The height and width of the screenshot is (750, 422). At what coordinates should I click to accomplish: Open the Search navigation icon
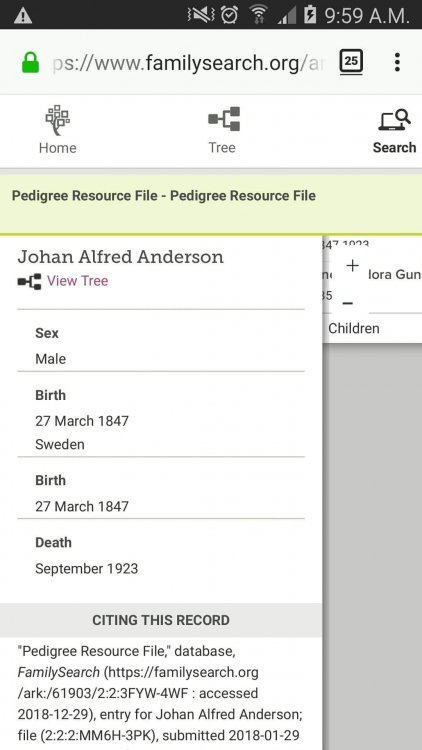click(x=395, y=120)
